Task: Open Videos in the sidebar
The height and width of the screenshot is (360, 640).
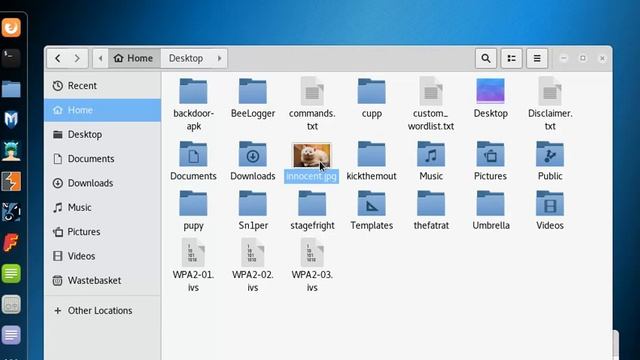Action: coord(102,256)
